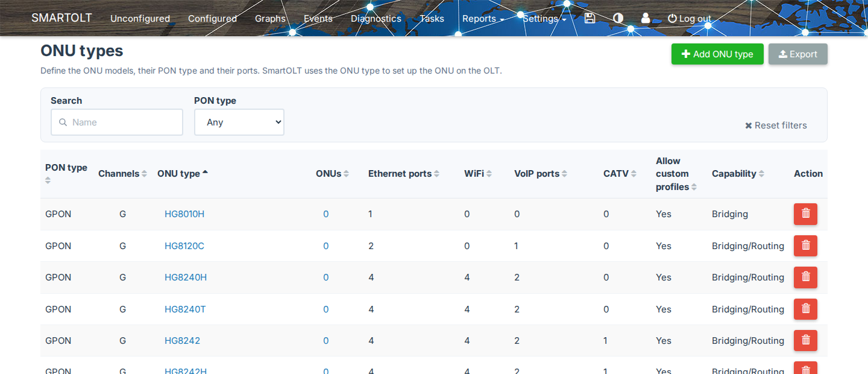This screenshot has height=374, width=868.
Task: Navigate to Graphs
Action: (270, 19)
